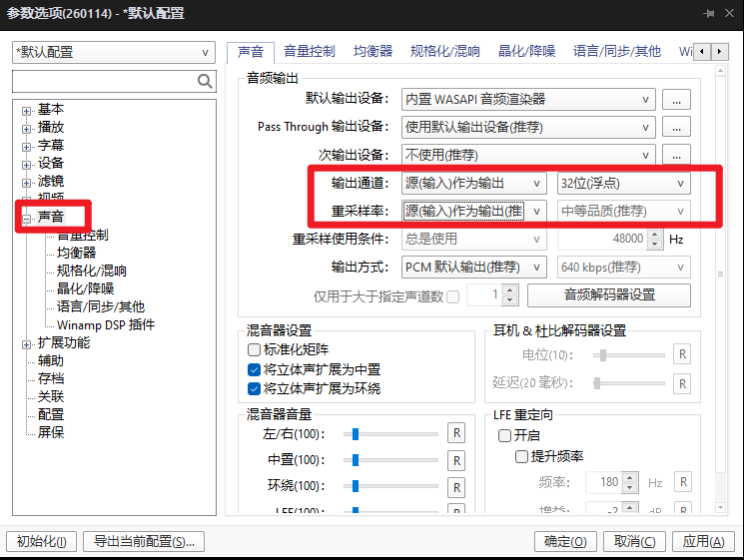744x560 pixels.
Task: Select 规格化/混响 in the tree
Action: coord(92,271)
